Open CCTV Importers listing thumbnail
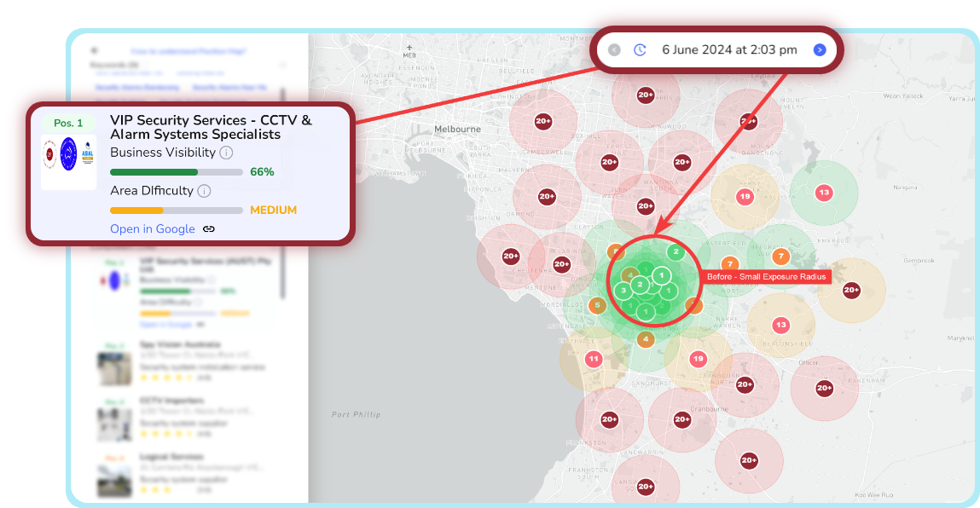 114,424
